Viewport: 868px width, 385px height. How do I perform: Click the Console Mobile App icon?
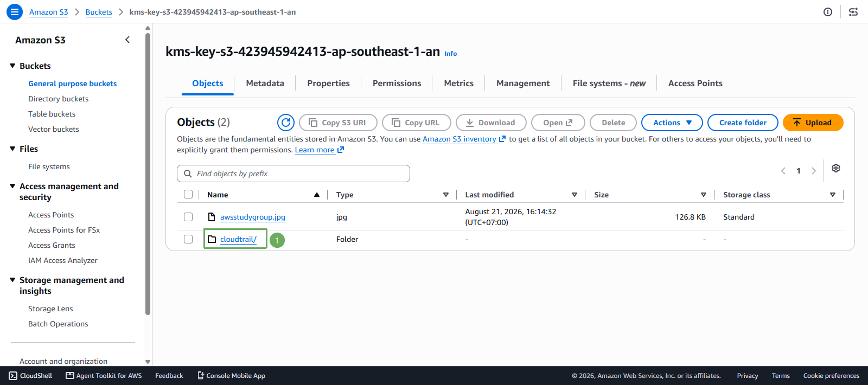(x=200, y=376)
